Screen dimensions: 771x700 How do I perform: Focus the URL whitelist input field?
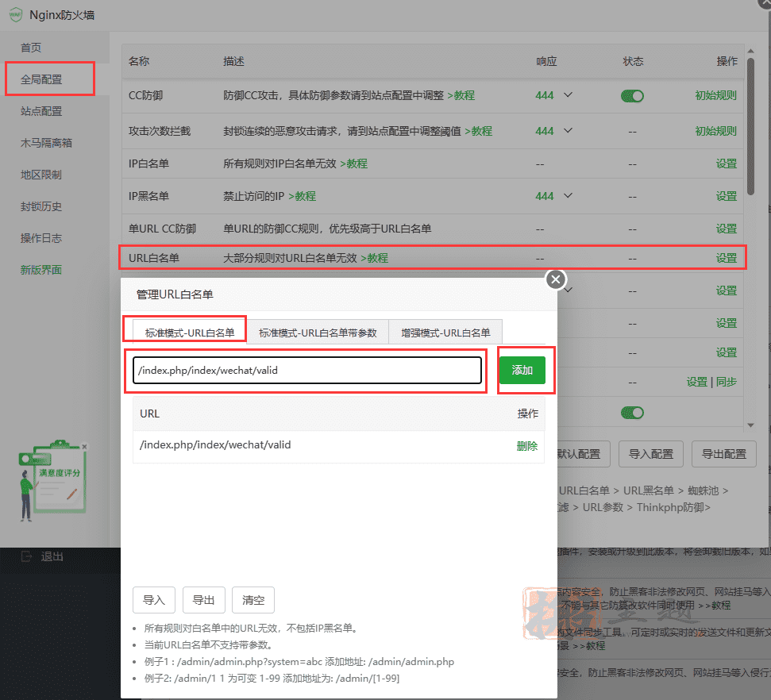click(x=306, y=370)
